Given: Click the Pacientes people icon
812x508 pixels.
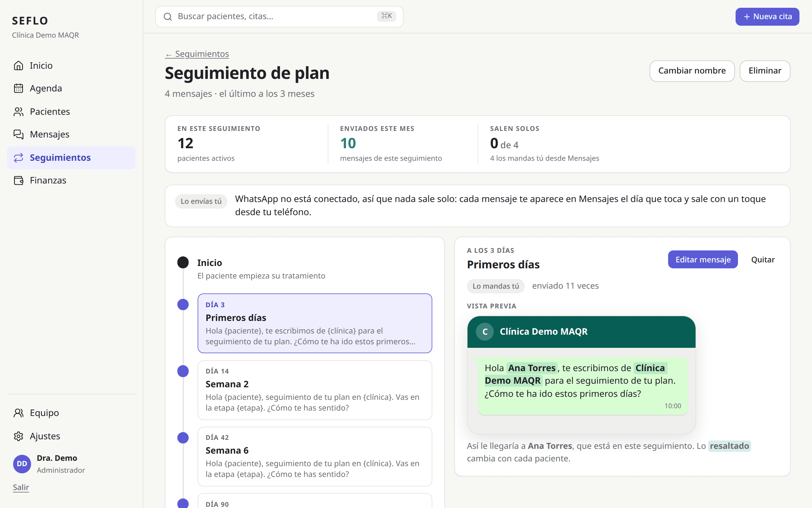Looking at the screenshot, I should point(19,111).
